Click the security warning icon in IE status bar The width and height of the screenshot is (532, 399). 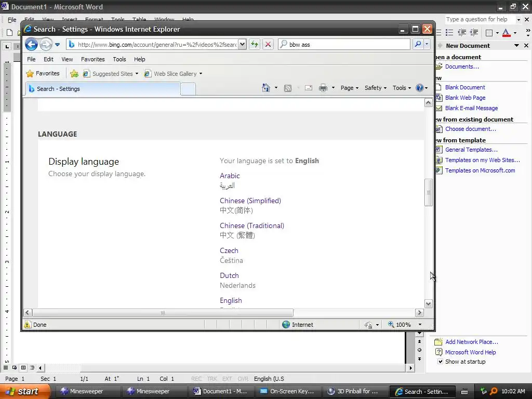click(x=27, y=324)
